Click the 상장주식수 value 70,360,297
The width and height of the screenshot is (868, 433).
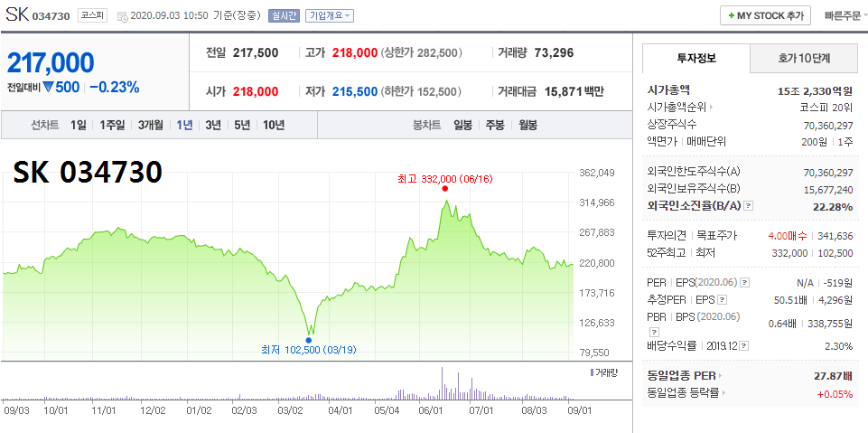[827, 125]
